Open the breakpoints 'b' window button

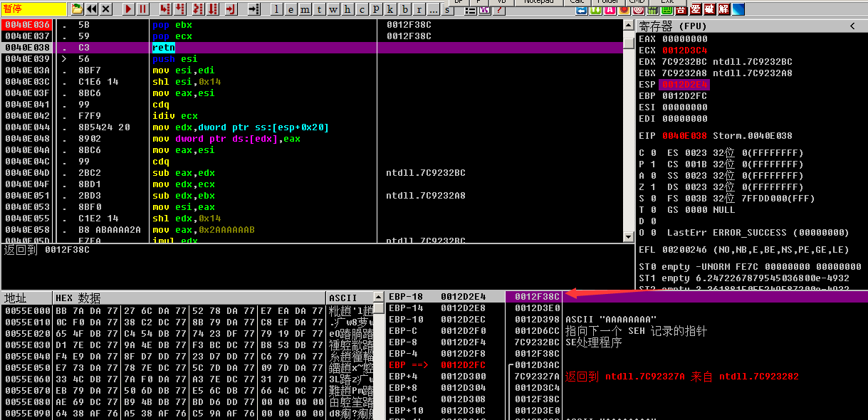coord(405,9)
